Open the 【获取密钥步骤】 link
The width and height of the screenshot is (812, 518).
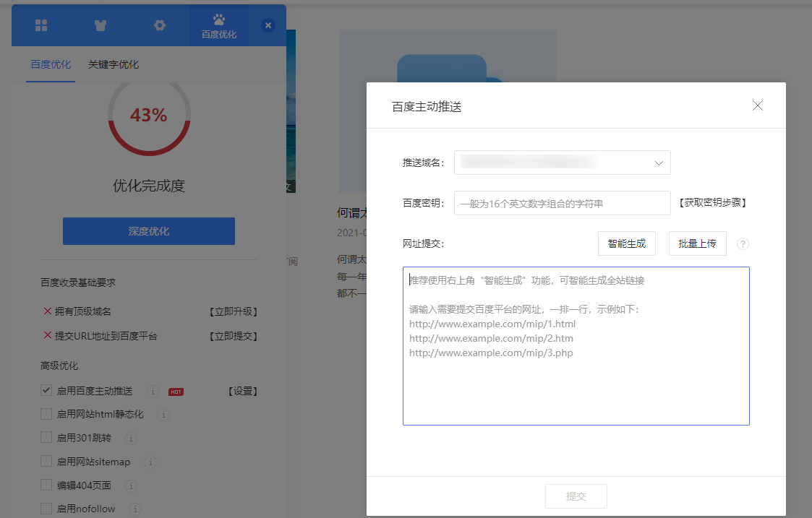pos(713,203)
